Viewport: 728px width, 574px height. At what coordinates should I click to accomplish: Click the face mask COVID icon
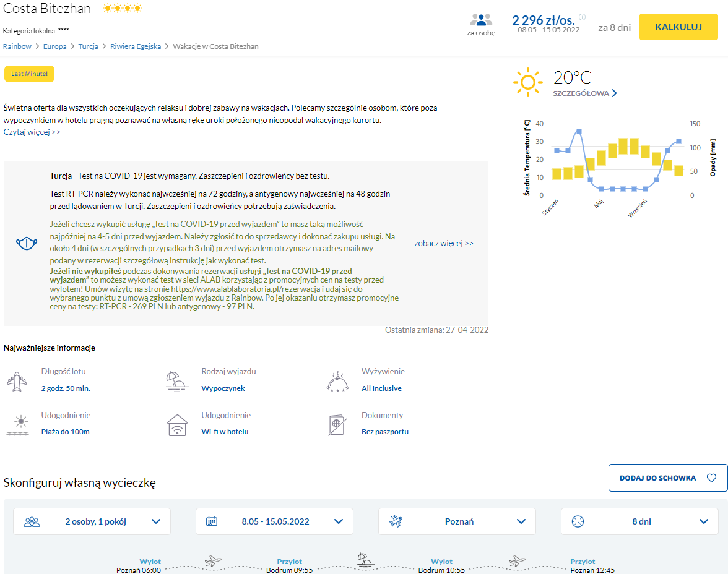click(27, 243)
